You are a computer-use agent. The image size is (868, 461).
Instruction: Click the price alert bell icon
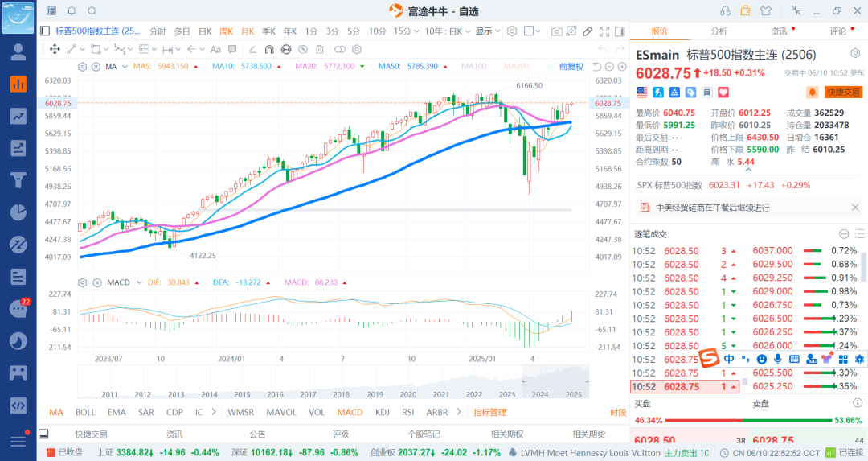pyautogui.click(x=812, y=93)
